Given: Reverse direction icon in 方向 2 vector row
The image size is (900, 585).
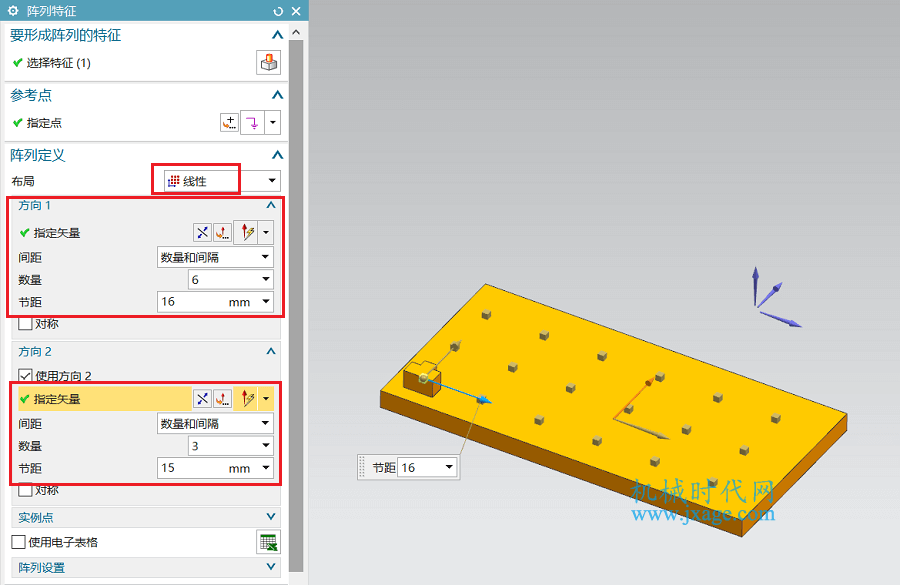Looking at the screenshot, I should [x=202, y=398].
